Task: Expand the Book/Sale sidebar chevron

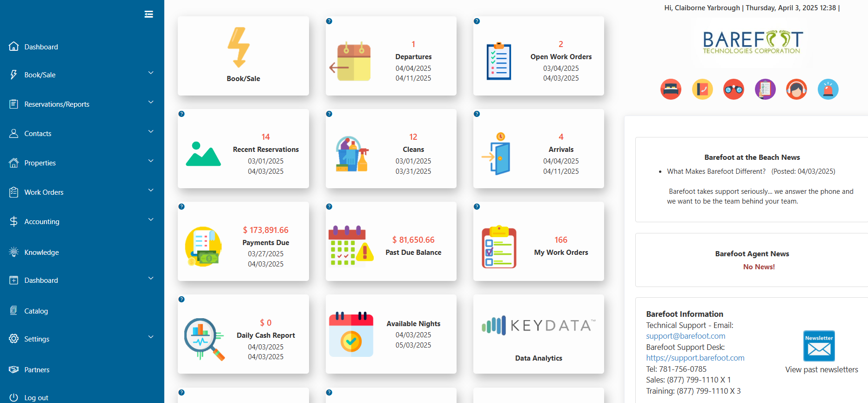Action: tap(151, 73)
